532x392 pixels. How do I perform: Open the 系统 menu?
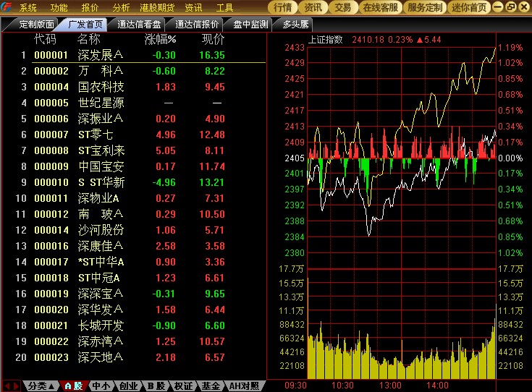[x=28, y=7]
